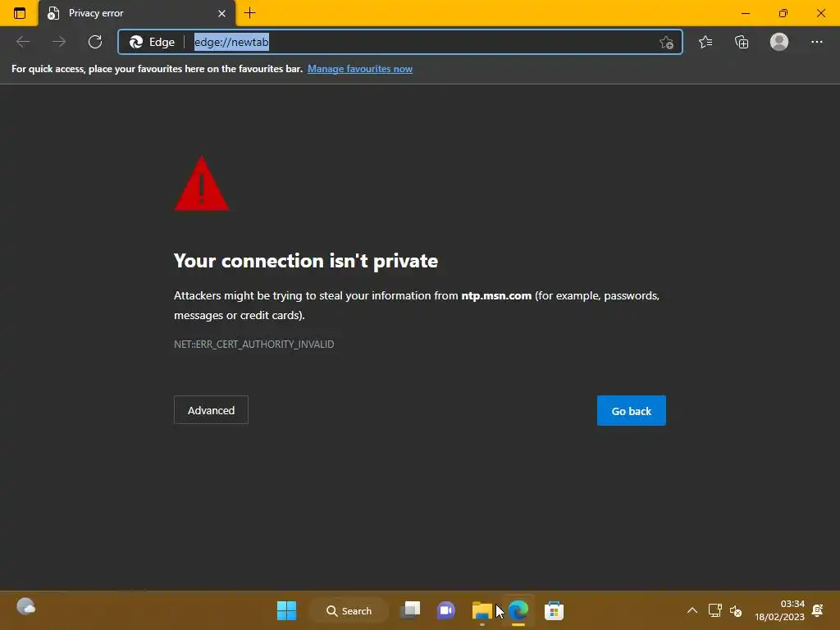Open the profile avatar menu
Viewport: 840px width, 630px height.
click(x=779, y=42)
